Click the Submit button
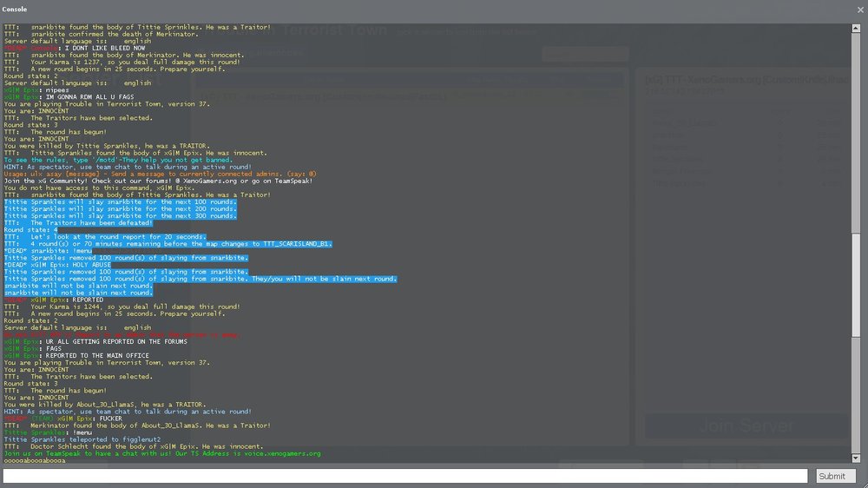This screenshot has width=868, height=488. click(x=835, y=476)
